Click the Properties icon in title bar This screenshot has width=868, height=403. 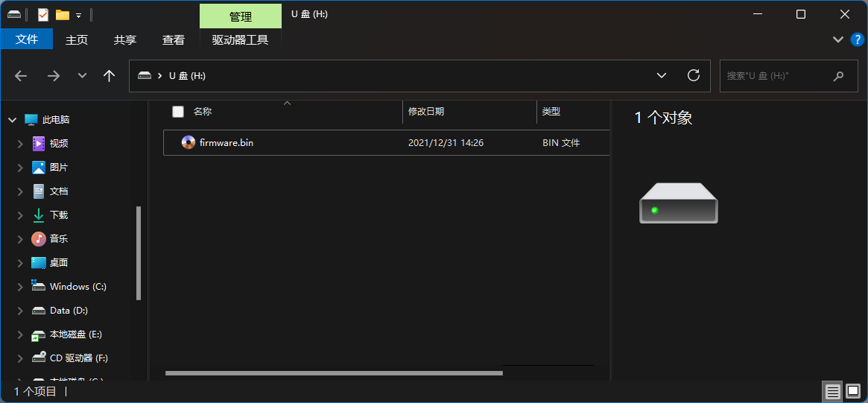point(43,15)
